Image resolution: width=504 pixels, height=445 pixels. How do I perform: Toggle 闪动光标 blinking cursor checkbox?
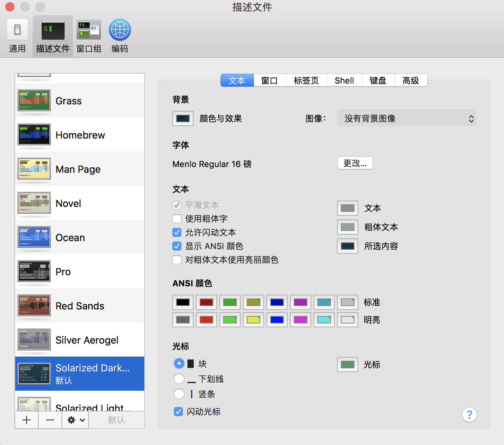(178, 412)
